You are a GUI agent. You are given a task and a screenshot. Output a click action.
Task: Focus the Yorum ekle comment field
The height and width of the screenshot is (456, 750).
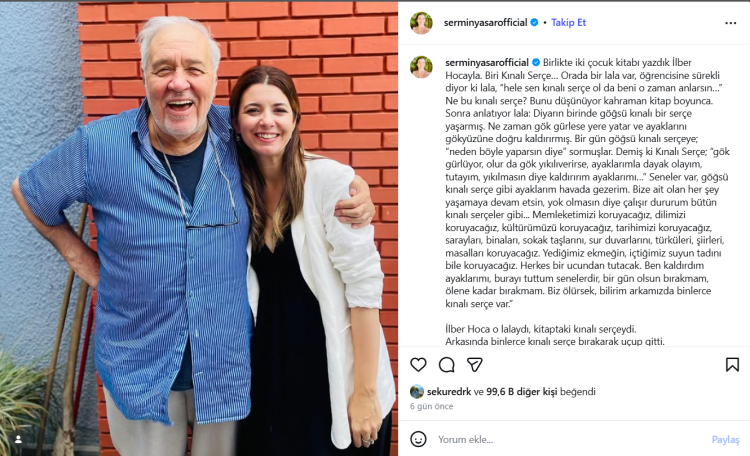569,439
